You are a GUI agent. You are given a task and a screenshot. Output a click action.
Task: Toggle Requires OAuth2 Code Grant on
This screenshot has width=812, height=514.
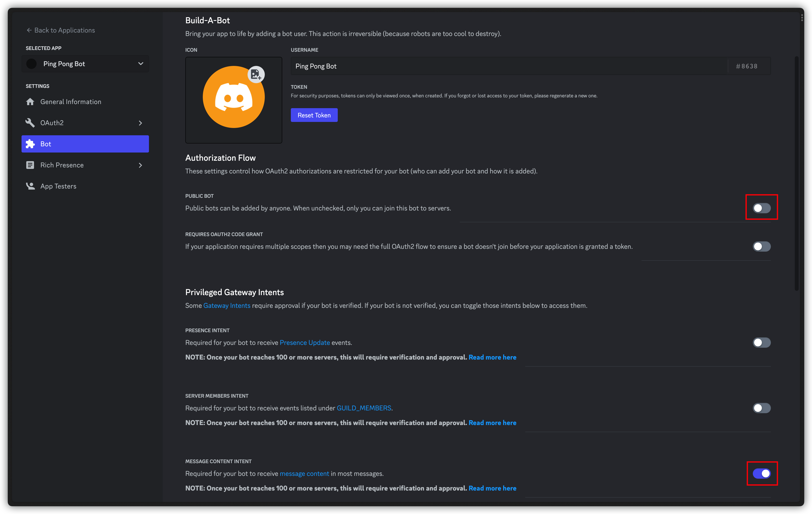pos(761,246)
